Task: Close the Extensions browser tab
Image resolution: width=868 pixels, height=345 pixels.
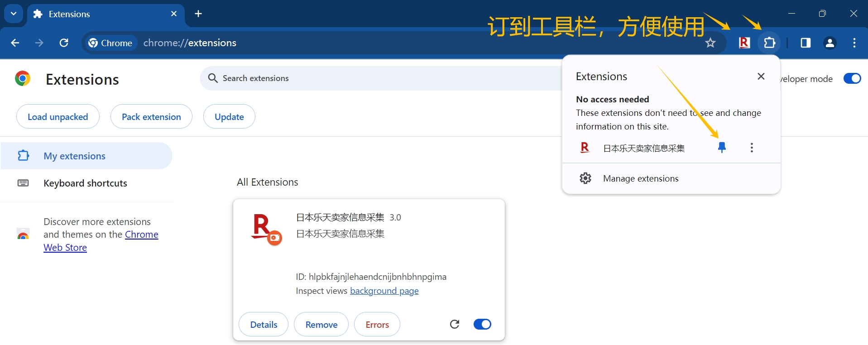Action: pos(174,14)
